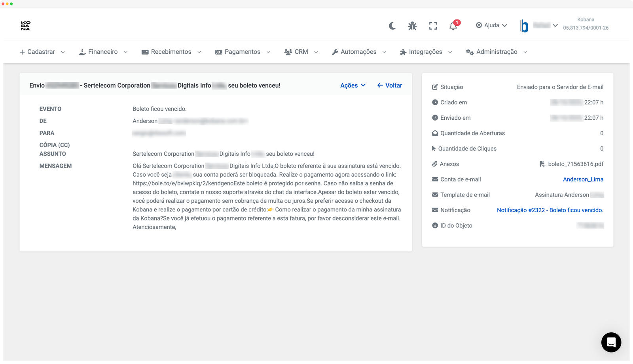Click the Kobana logo in the top left

(26, 25)
